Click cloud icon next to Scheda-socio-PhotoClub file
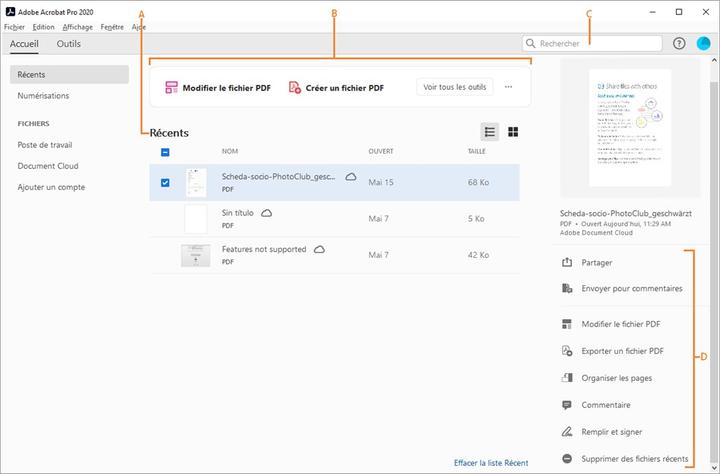Viewport: 720px width, 474px height. pyautogui.click(x=351, y=177)
